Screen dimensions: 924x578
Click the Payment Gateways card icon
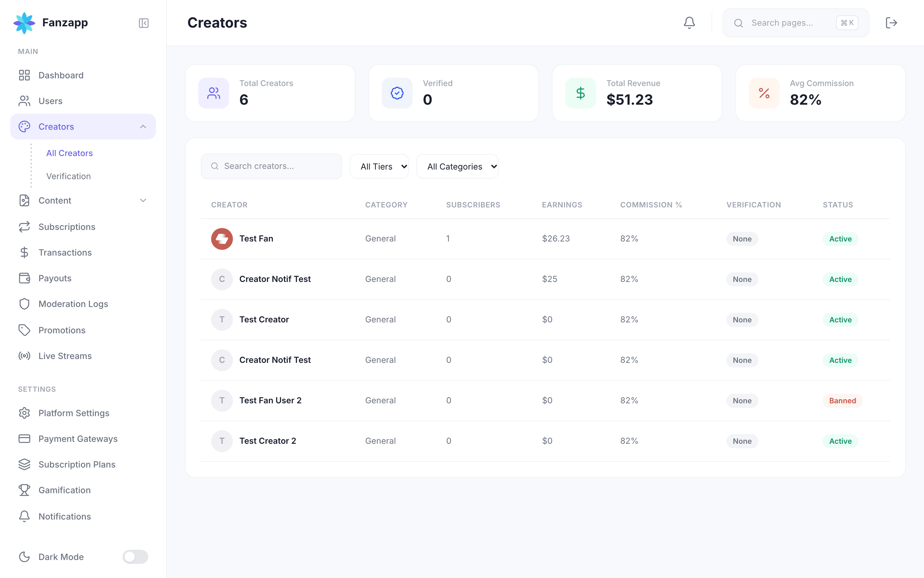click(x=24, y=438)
